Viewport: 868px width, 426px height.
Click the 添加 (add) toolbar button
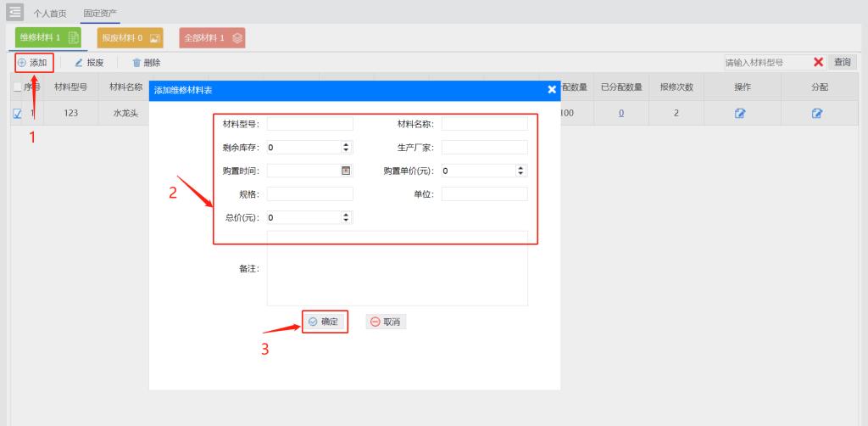coord(33,63)
